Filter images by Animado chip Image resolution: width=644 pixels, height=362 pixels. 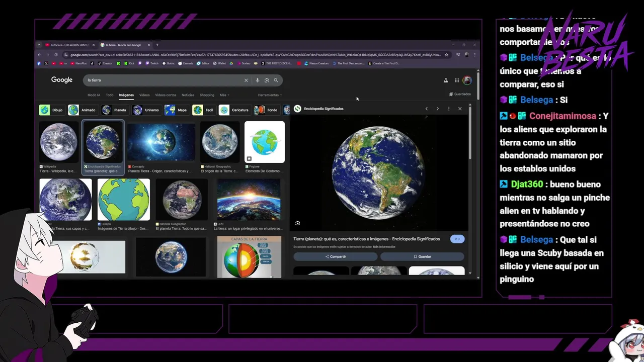[83, 110]
